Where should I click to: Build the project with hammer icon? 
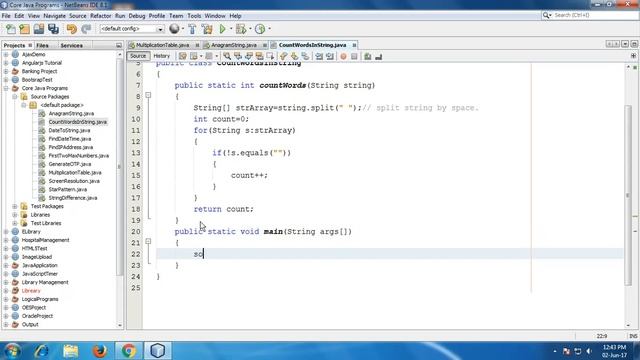[192, 29]
